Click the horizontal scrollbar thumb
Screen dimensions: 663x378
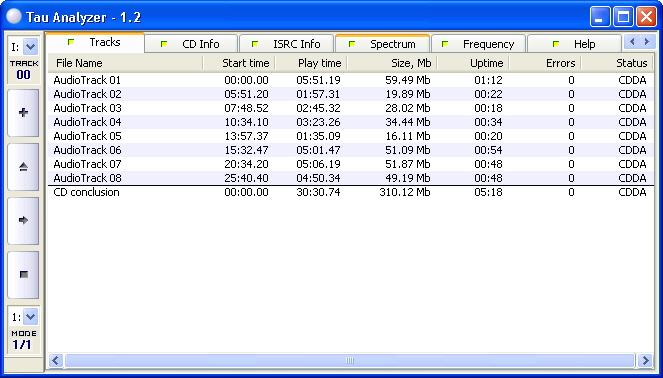pos(350,361)
